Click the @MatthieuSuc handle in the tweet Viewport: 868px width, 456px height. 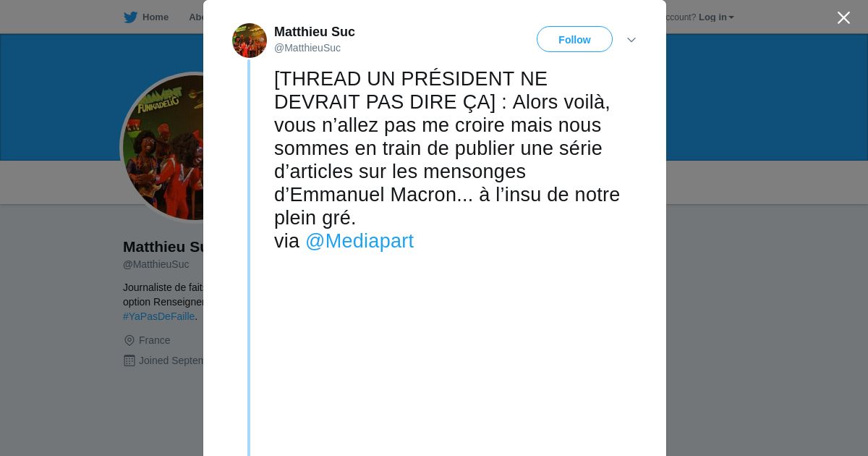click(307, 48)
